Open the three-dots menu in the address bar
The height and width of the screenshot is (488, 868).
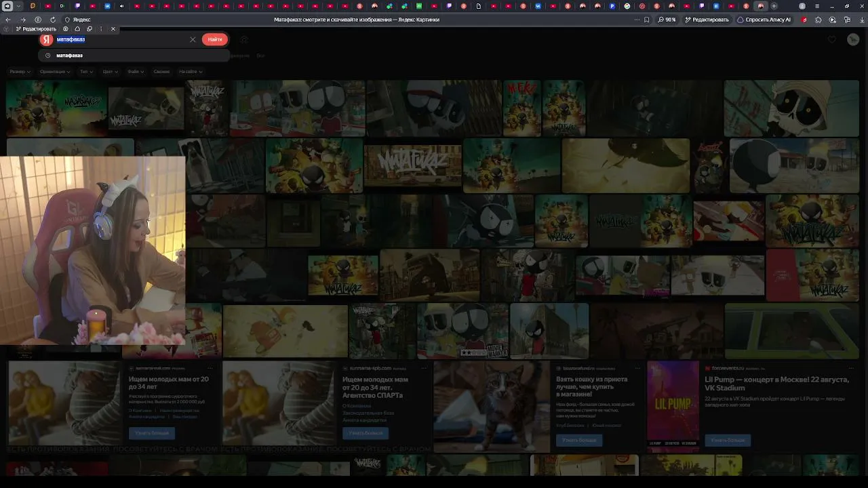(637, 20)
